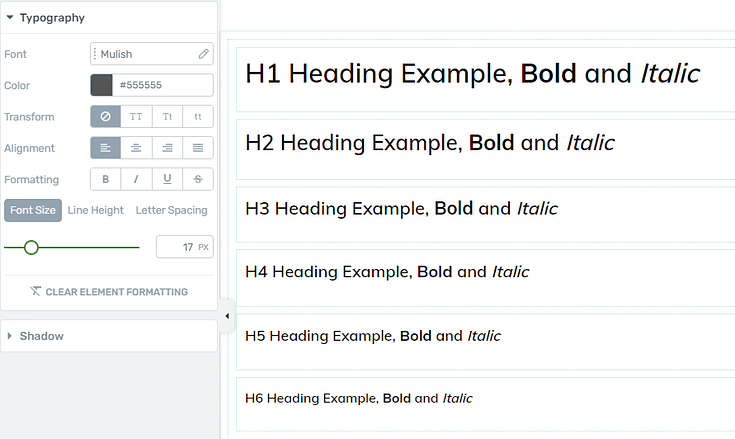Toggle strikethrough formatting
The height and width of the screenshot is (439, 735).
pyautogui.click(x=198, y=179)
